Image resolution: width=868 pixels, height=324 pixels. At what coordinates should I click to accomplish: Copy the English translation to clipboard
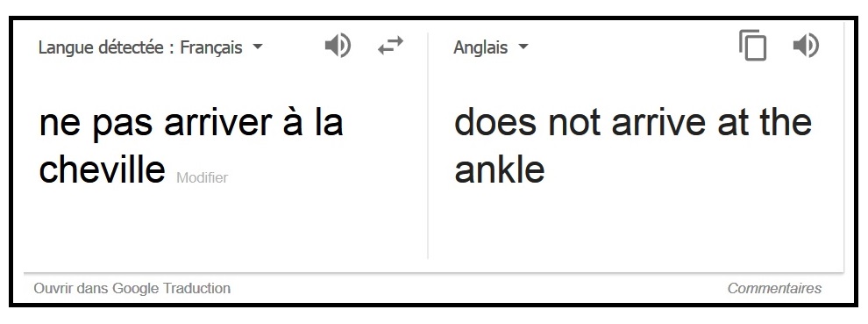tap(753, 46)
